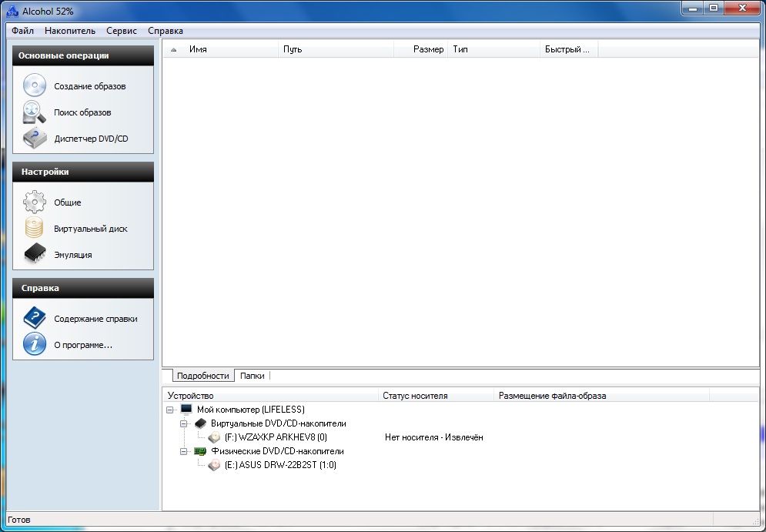Open О программе… link
The width and height of the screenshot is (766, 532).
pyautogui.click(x=83, y=345)
